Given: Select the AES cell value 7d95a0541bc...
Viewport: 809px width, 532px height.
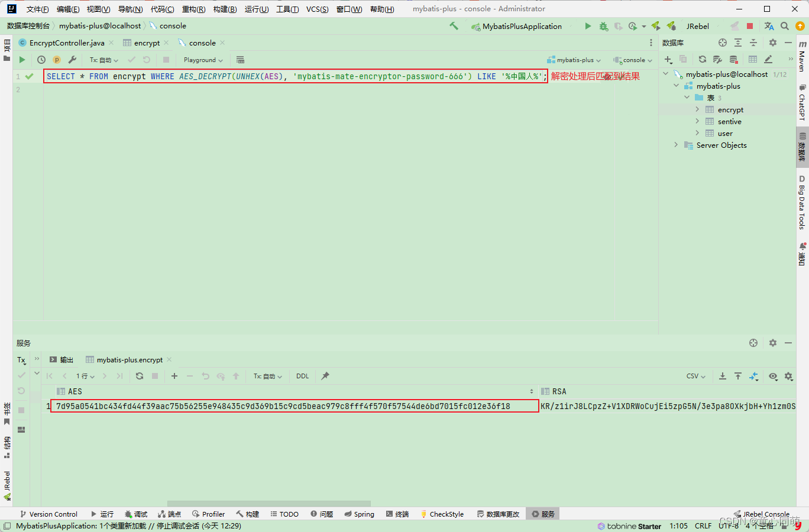Looking at the screenshot, I should tap(295, 406).
